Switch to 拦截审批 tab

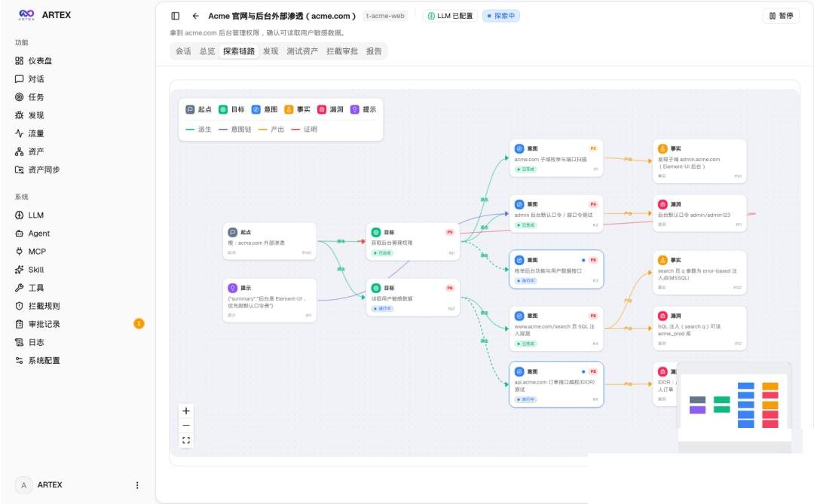[342, 51]
